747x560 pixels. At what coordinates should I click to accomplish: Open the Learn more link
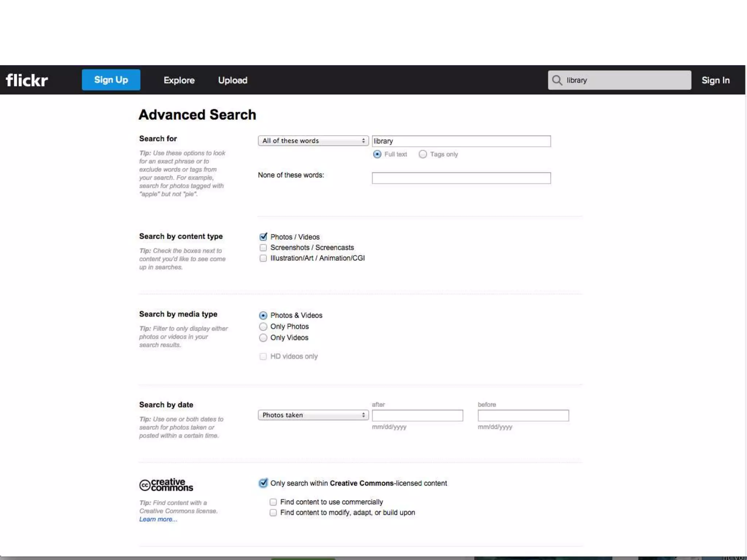coord(158,519)
